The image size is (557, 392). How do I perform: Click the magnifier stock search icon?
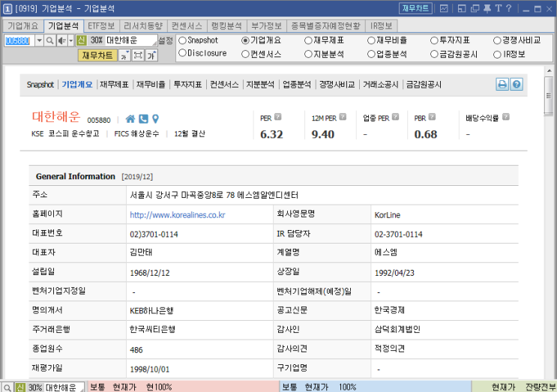(50, 40)
